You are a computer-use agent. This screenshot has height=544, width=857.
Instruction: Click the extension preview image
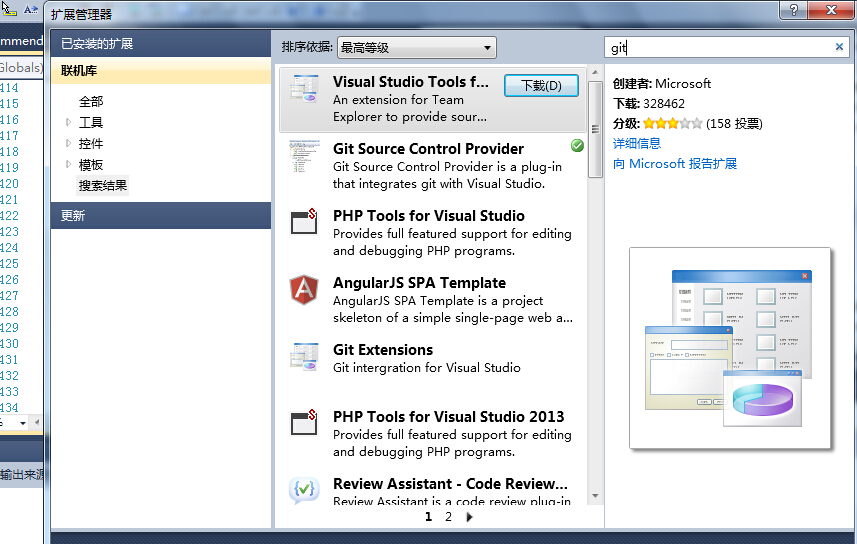(730, 348)
